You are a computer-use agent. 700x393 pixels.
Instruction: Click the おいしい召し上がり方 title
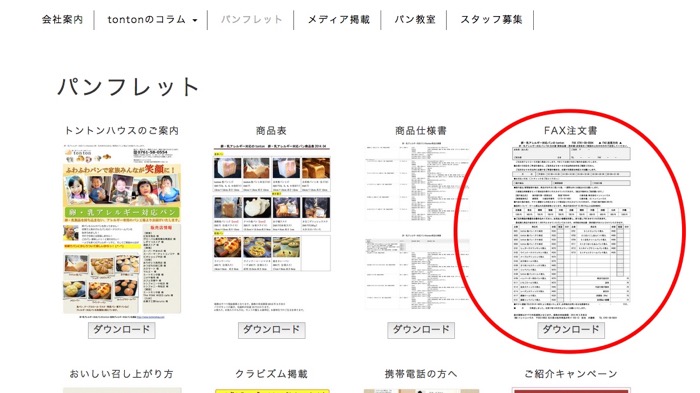(x=121, y=374)
